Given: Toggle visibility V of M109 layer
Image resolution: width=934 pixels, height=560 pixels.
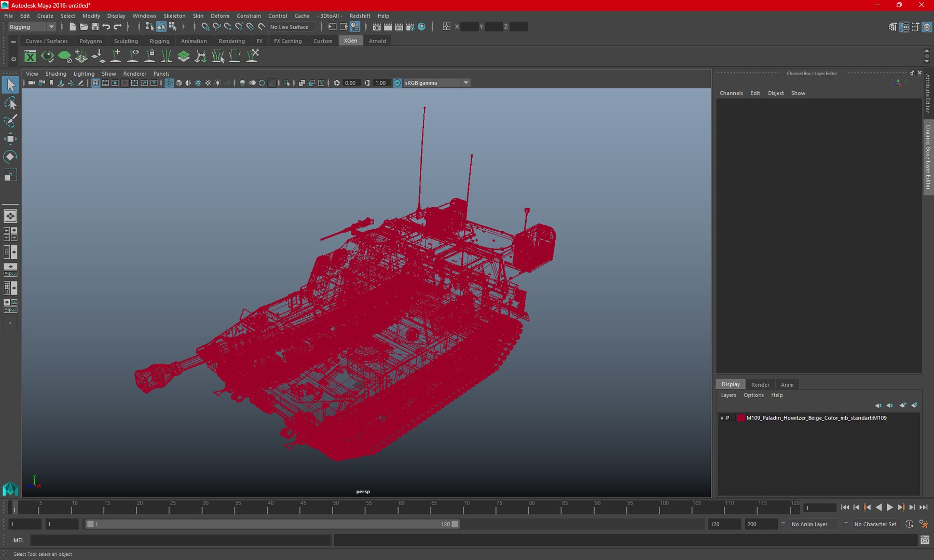Looking at the screenshot, I should tap(722, 418).
